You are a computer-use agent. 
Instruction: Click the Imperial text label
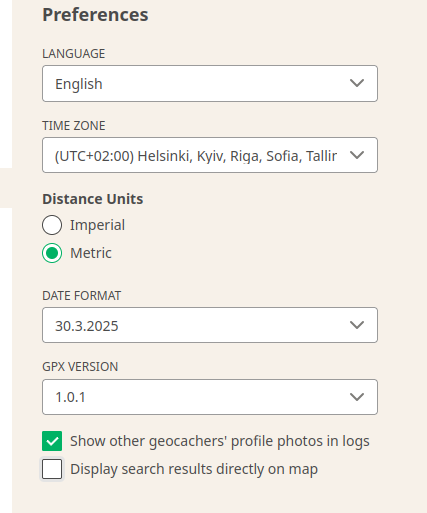pyautogui.click(x=97, y=225)
